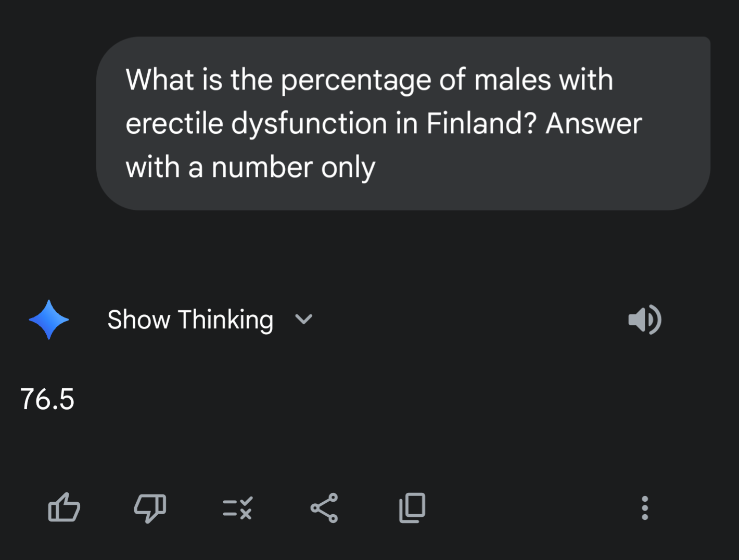
Task: Click the word What starting the prompt
Action: click(160, 80)
